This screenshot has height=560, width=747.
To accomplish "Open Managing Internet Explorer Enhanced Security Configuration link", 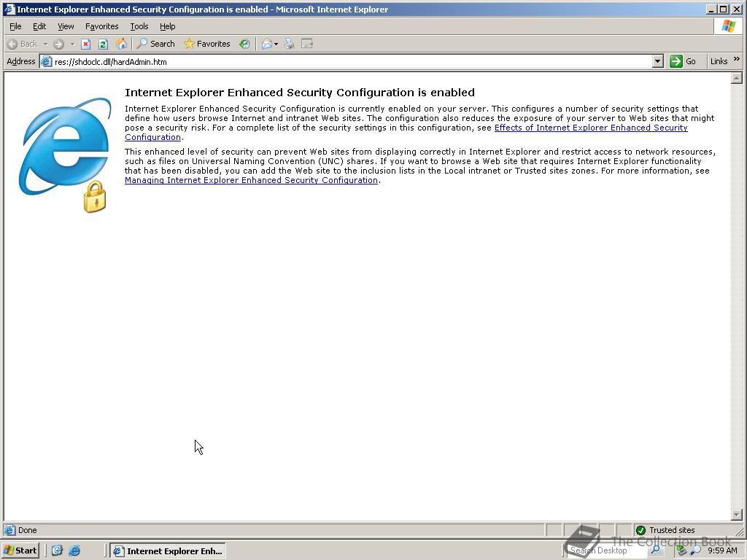I will coord(251,180).
